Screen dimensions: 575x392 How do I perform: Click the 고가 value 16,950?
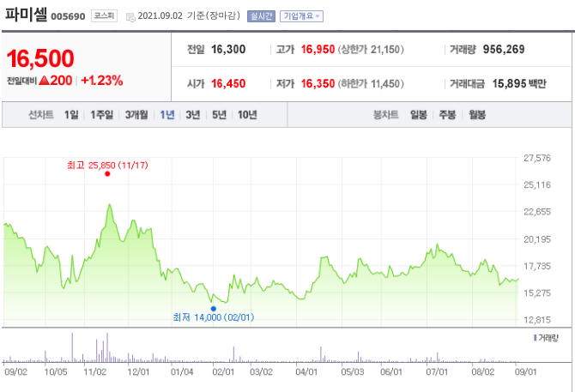[318, 50]
